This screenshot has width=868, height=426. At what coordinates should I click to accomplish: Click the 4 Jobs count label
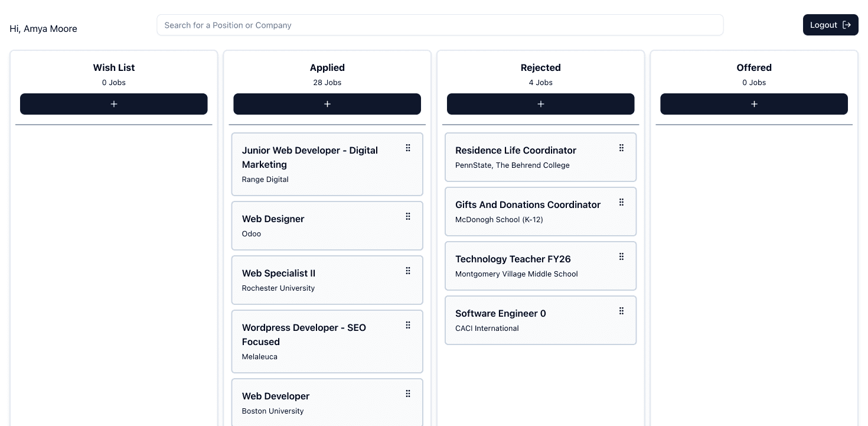[540, 82]
